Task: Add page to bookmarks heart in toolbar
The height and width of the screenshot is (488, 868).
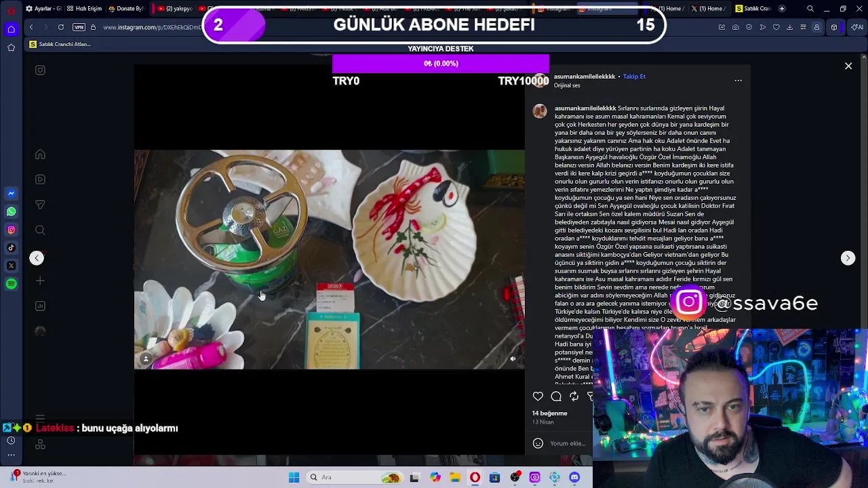Action: pyautogui.click(x=776, y=27)
